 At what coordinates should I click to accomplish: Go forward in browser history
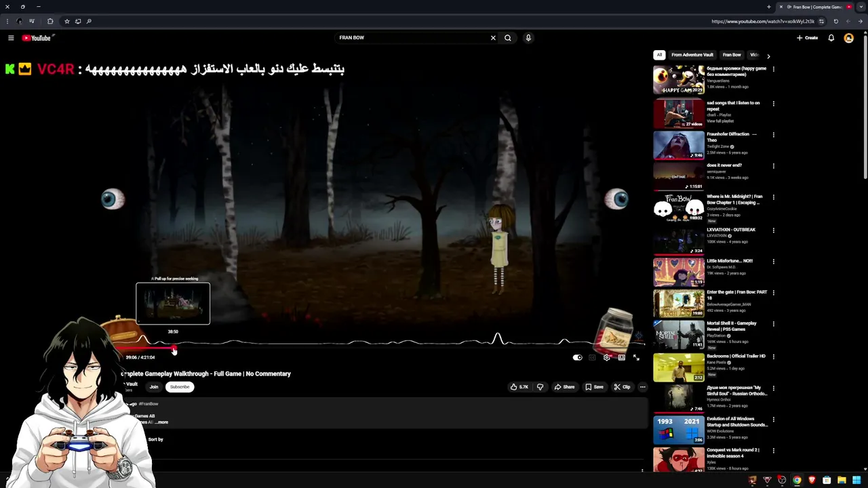pyautogui.click(x=848, y=21)
